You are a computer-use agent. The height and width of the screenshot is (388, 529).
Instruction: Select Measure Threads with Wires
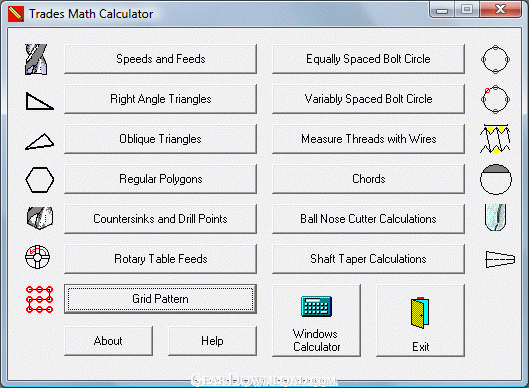click(x=368, y=139)
